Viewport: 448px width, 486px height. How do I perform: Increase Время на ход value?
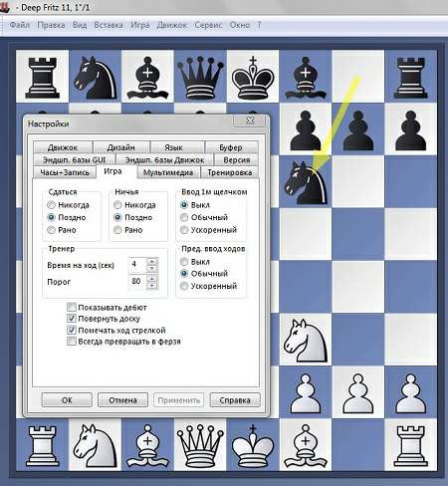[x=152, y=261]
